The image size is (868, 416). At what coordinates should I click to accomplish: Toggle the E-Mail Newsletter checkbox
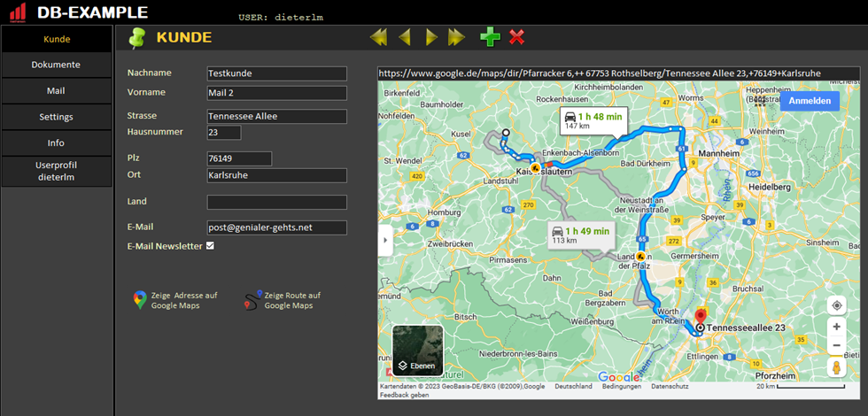(x=210, y=246)
